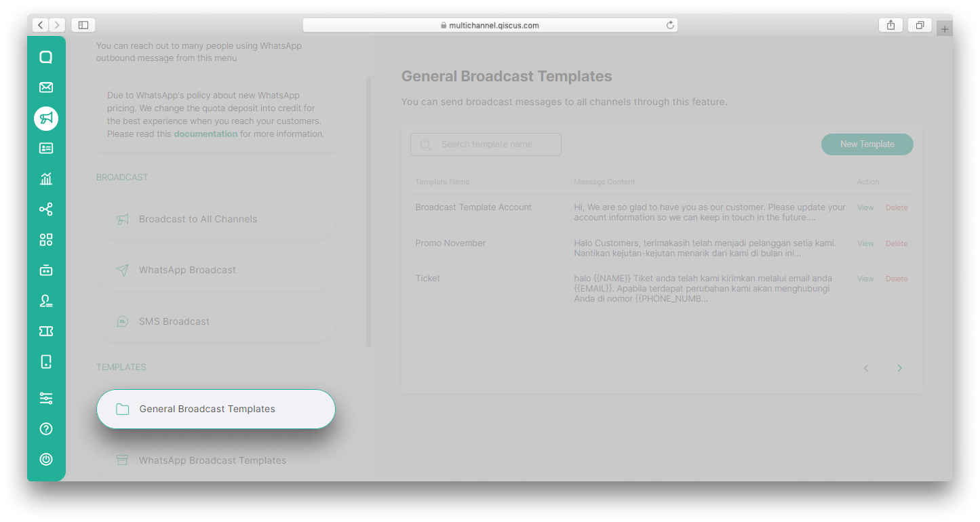Go to previous page of templates

(x=866, y=368)
